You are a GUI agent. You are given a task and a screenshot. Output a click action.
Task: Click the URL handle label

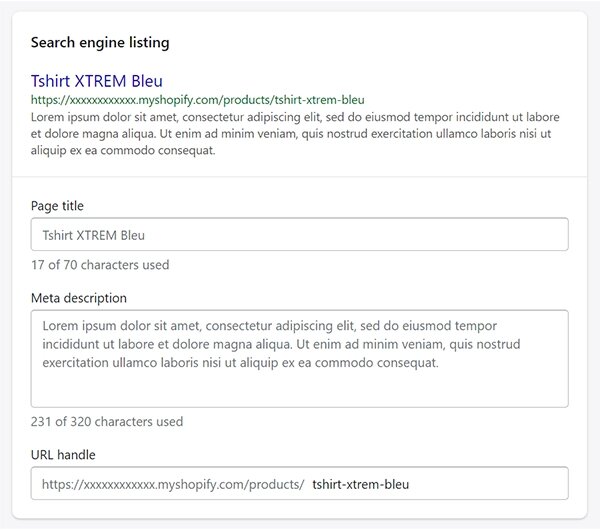click(63, 455)
